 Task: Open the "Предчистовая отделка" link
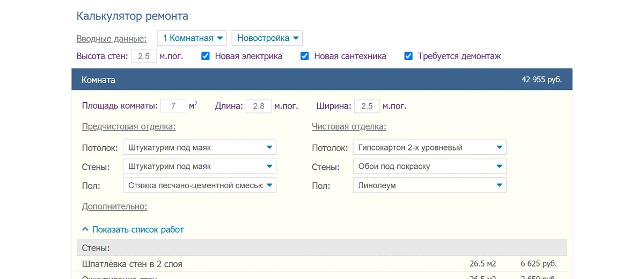click(129, 127)
